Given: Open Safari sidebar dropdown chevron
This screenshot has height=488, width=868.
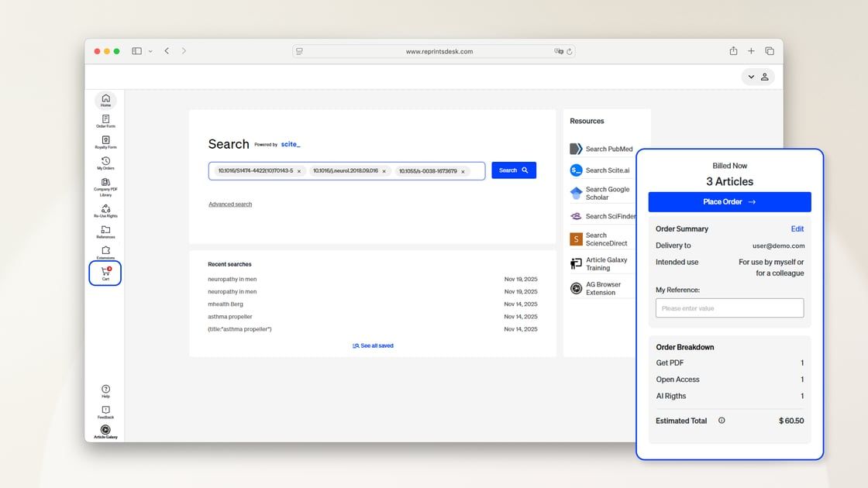Looking at the screenshot, I should (x=150, y=51).
